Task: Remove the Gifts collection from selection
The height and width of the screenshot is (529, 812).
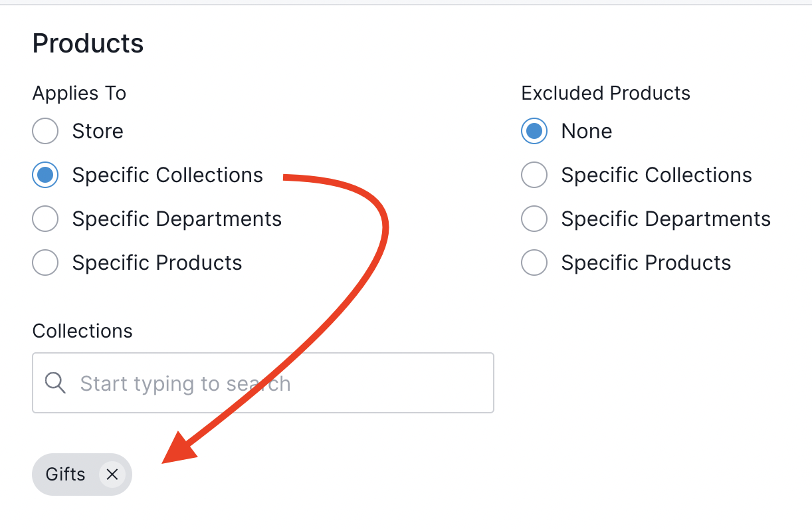Action: tap(112, 475)
